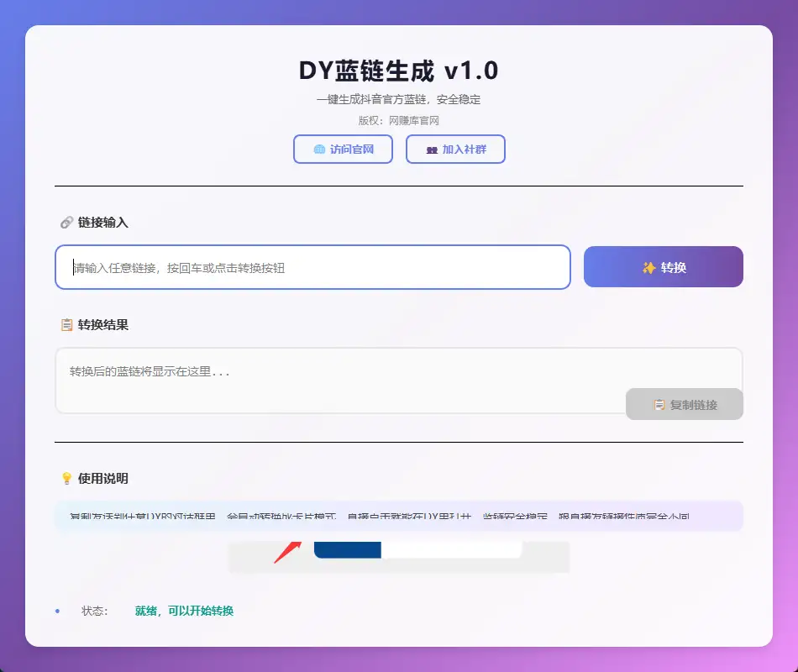798x672 pixels.
Task: Click the 网赚库官网 copyright text
Action: tap(416, 120)
